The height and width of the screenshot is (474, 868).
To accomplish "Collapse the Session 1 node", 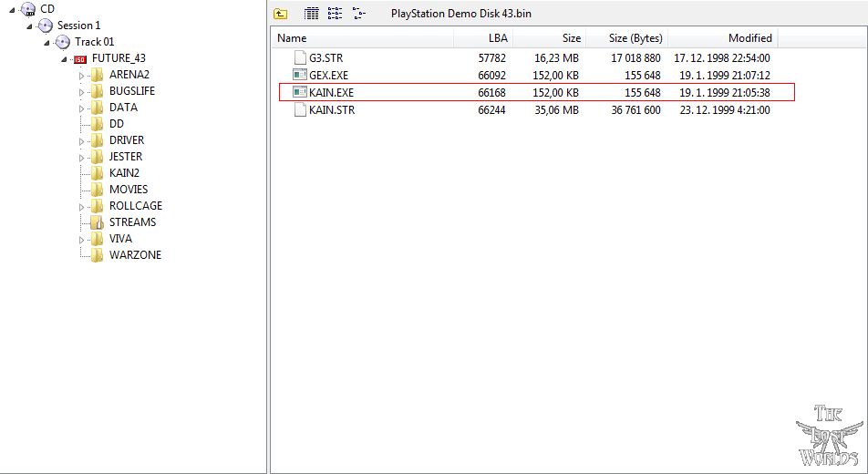I will 29,26.
